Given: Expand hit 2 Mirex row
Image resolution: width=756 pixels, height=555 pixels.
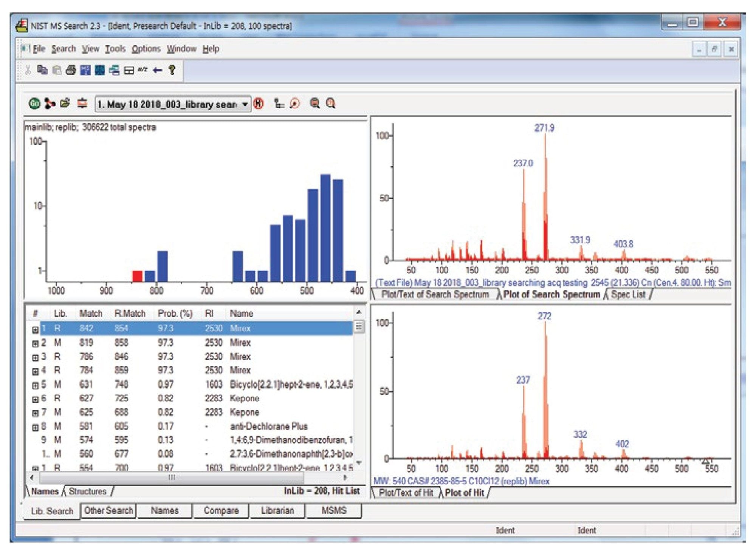Looking at the screenshot, I should pyautogui.click(x=35, y=343).
